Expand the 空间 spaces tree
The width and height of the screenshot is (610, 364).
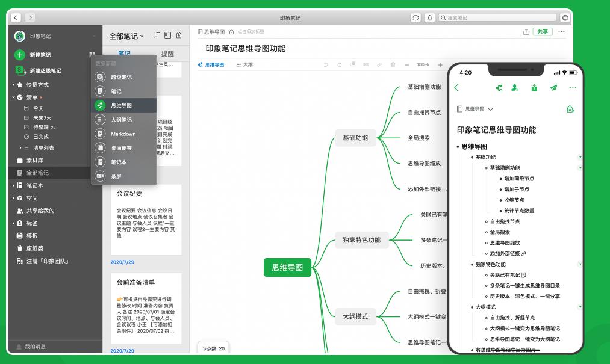click(x=13, y=198)
